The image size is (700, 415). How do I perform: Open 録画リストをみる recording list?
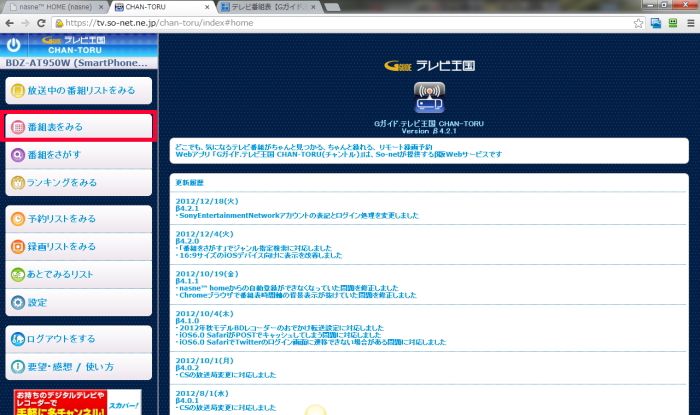point(79,247)
